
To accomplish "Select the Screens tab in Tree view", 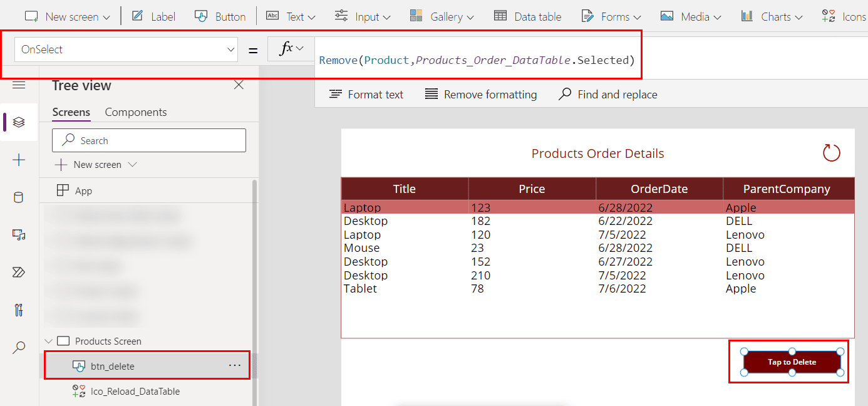I will [x=71, y=112].
